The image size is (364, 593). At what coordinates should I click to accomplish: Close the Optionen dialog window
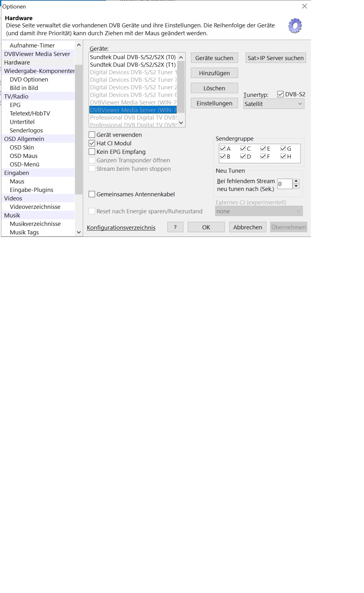pos(304,6)
